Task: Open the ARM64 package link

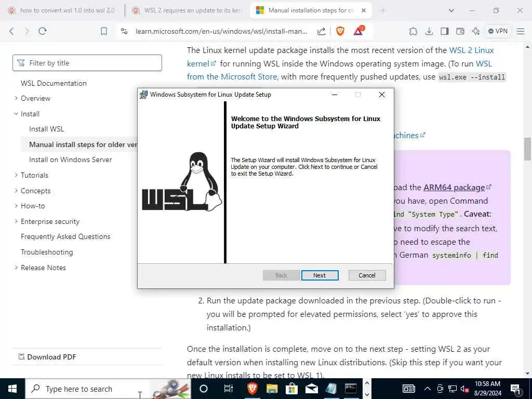Action: click(x=454, y=187)
